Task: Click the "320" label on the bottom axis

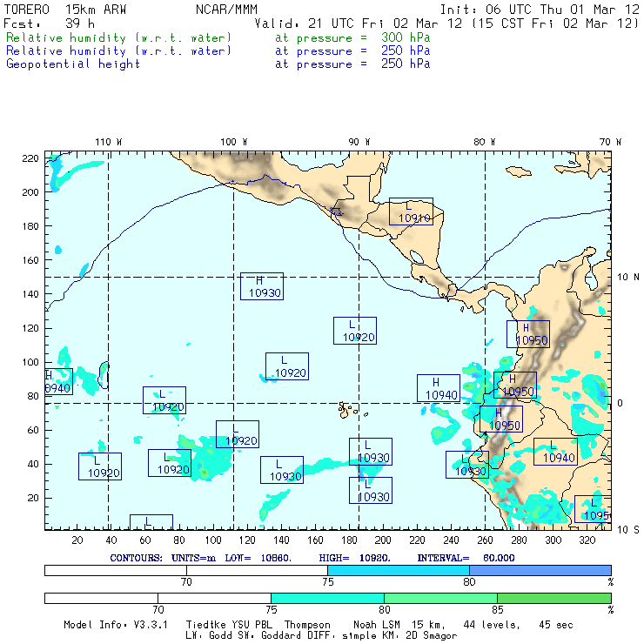Action: pyautogui.click(x=587, y=540)
